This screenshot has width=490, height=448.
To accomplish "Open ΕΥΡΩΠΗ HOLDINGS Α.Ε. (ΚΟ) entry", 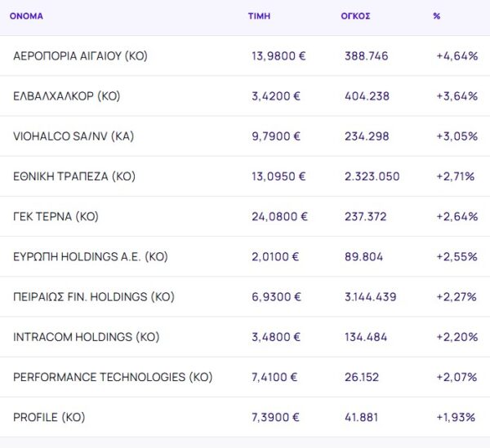I will (x=90, y=256).
